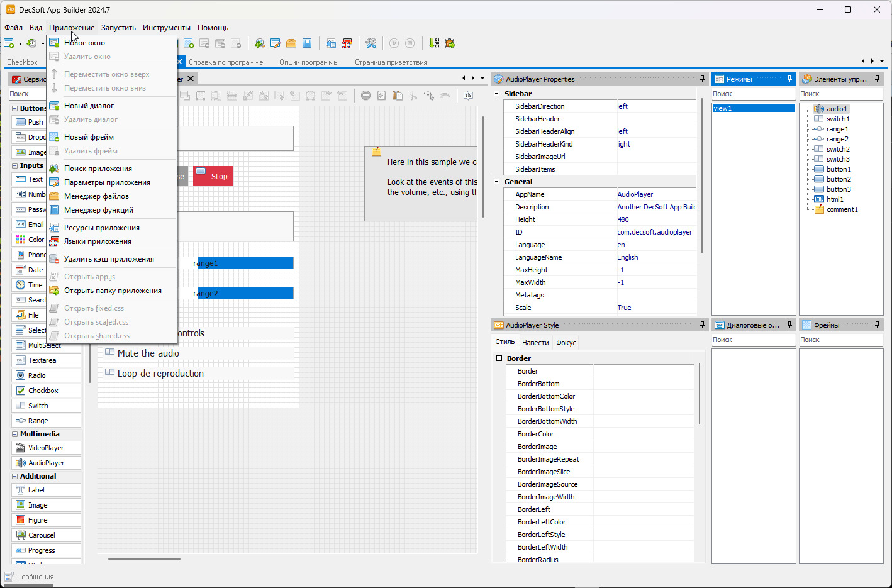The image size is (892, 588).
Task: Click the app search toolbar icon
Action: [259, 43]
